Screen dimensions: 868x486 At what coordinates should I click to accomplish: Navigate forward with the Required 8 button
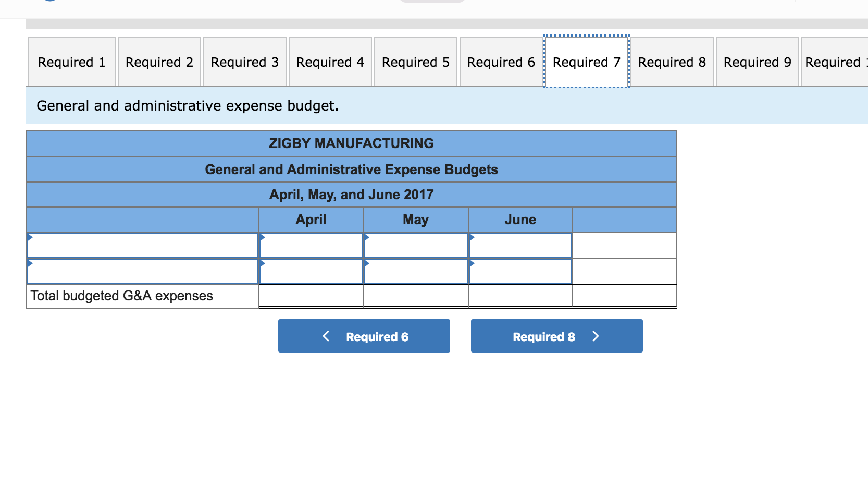click(556, 336)
